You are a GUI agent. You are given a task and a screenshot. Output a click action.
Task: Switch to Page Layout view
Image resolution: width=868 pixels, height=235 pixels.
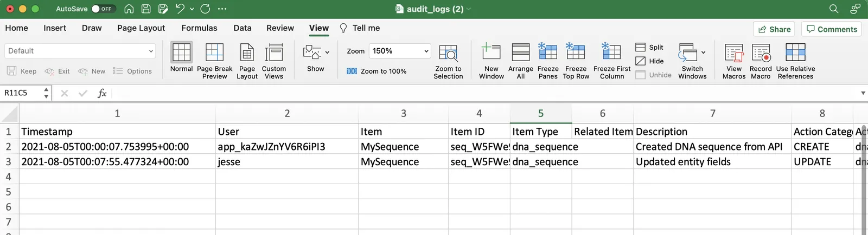247,61
